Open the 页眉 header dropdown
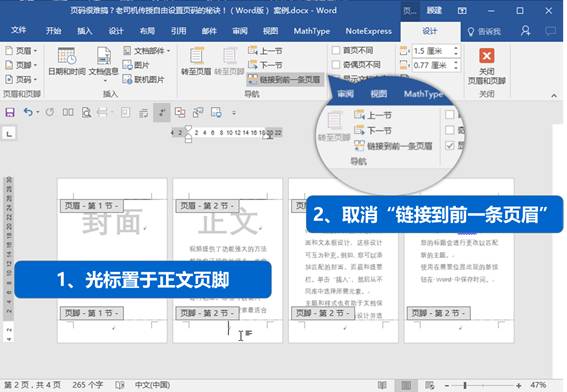Viewport: 567px width, 392px height. click(x=21, y=51)
